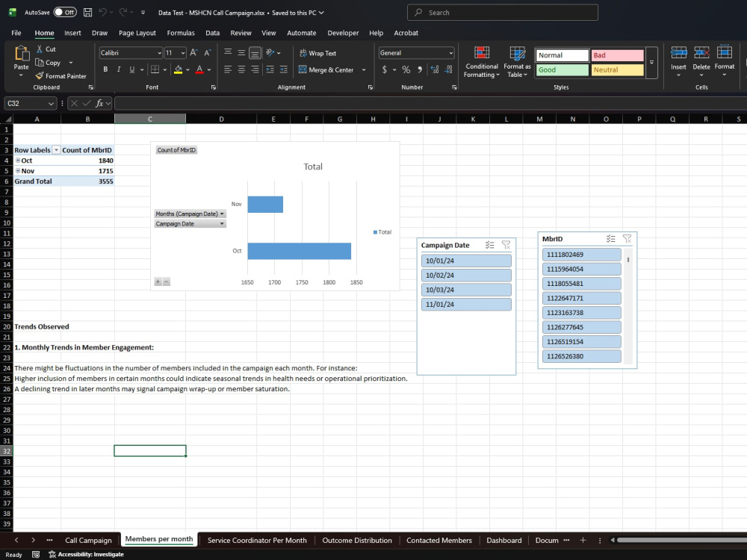
Task: Click the Comma Style icon
Action: tap(420, 69)
